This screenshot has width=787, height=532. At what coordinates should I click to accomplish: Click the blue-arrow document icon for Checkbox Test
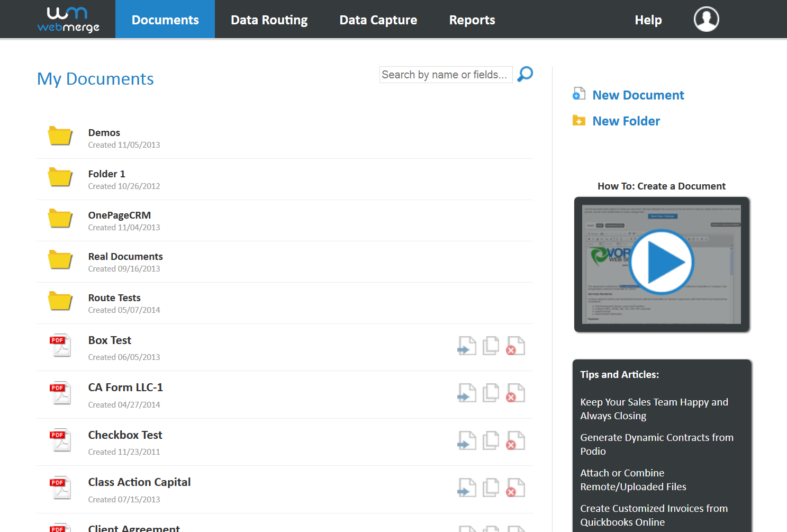click(467, 440)
